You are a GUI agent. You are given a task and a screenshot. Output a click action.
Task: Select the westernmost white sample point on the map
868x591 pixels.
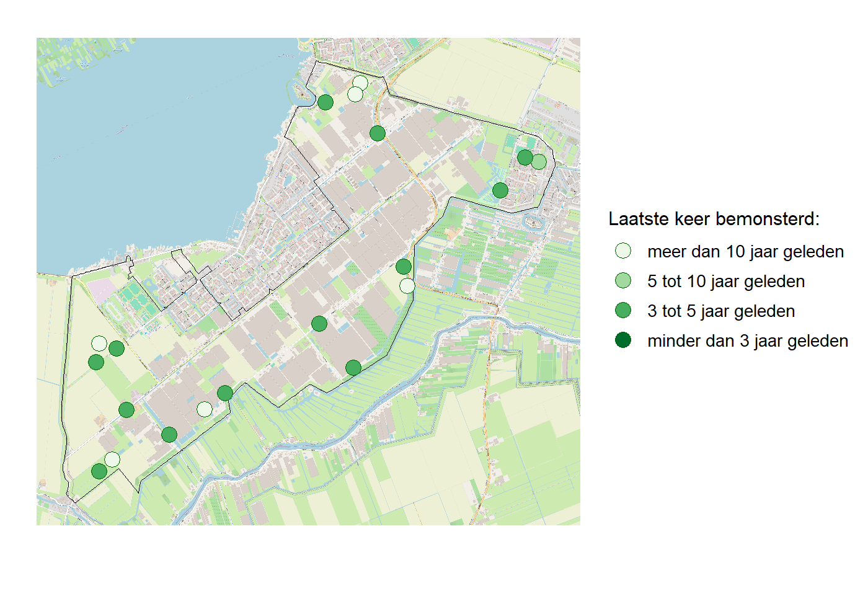coord(99,343)
